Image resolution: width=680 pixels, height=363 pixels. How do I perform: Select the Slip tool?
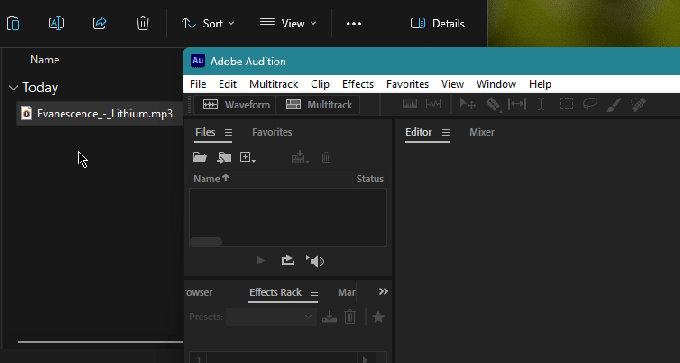[517, 105]
